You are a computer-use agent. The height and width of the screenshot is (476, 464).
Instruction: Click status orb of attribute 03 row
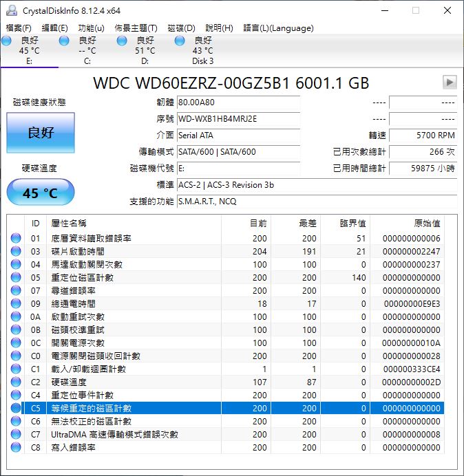tap(16, 251)
